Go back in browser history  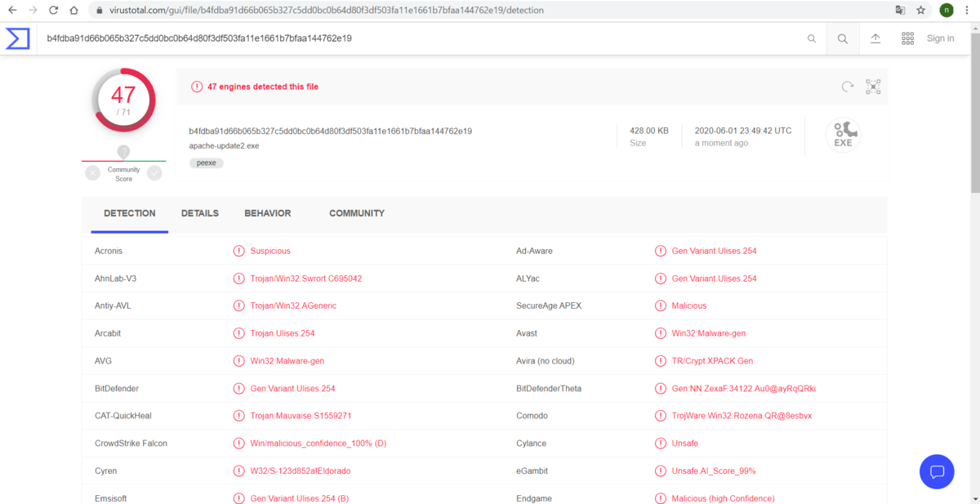tap(12, 11)
